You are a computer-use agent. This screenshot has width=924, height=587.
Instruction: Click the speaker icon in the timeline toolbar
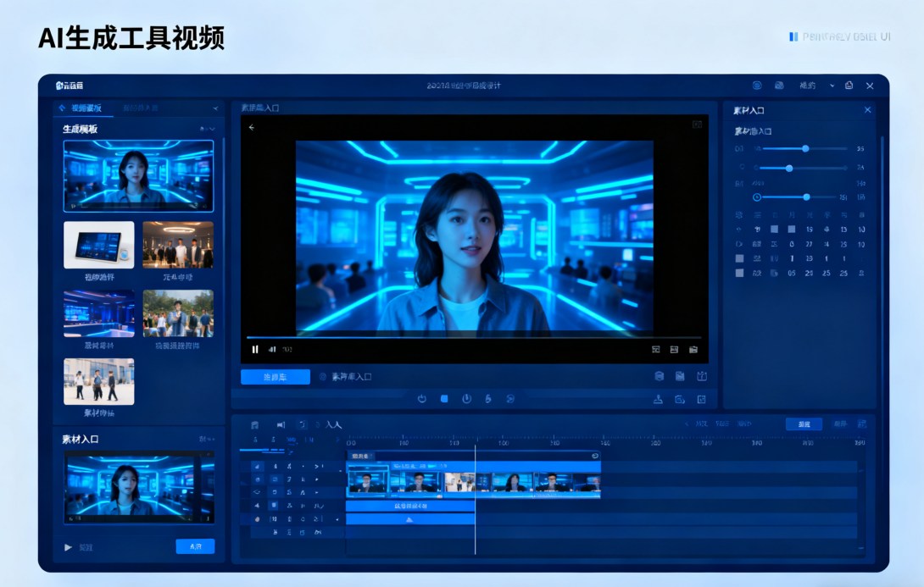[x=281, y=424]
